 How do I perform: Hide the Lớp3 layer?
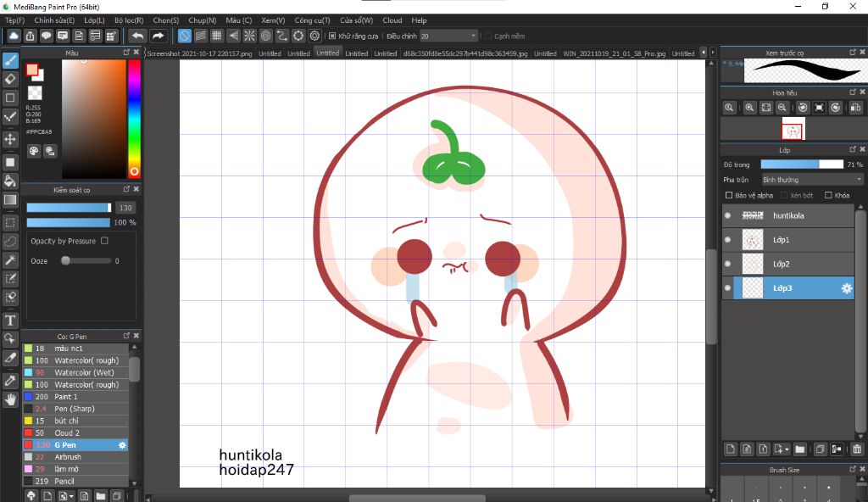pos(727,288)
